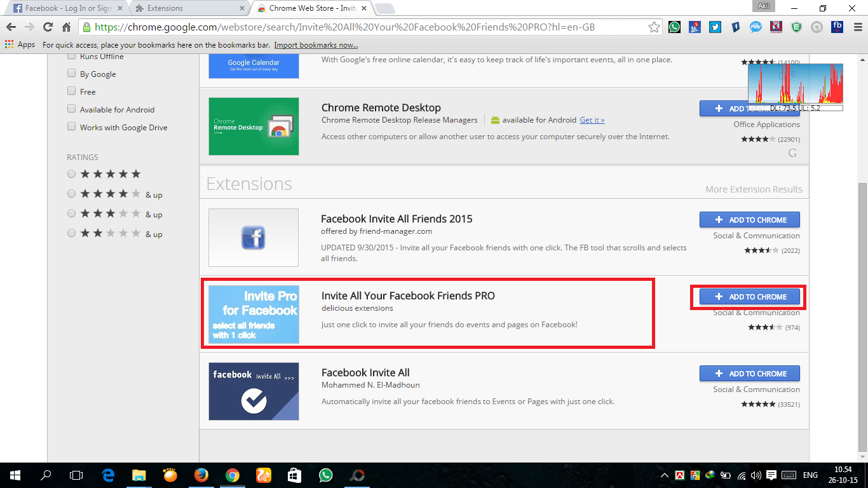Viewport: 868px width, 488px height.
Task: Select the five-star rating filter
Action: coord(71,174)
